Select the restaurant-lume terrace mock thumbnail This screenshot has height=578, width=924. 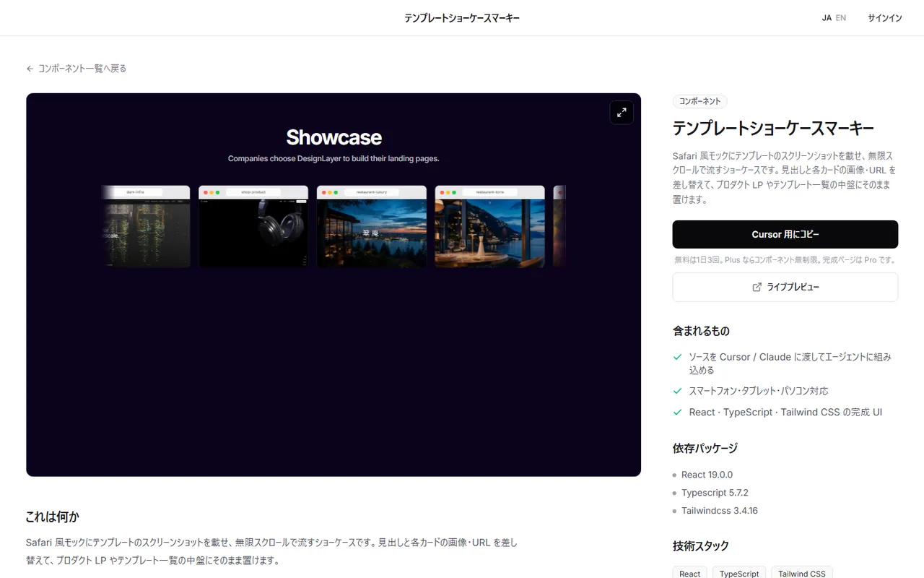(490, 227)
